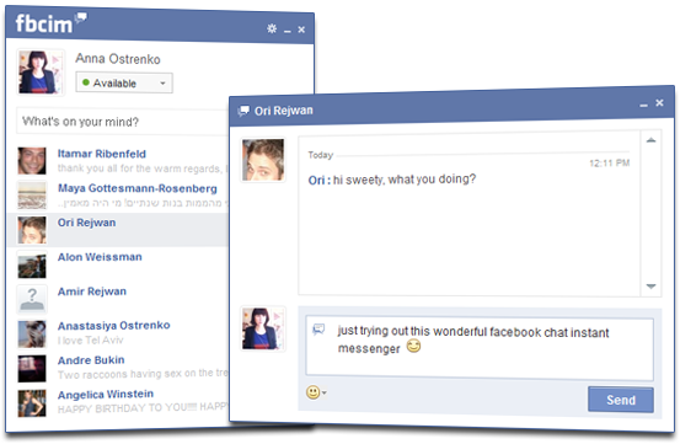This screenshot has width=680, height=444.
Task: Click Maya Gottesmann-Rosenberg's avatar thumbnail
Action: (x=32, y=195)
